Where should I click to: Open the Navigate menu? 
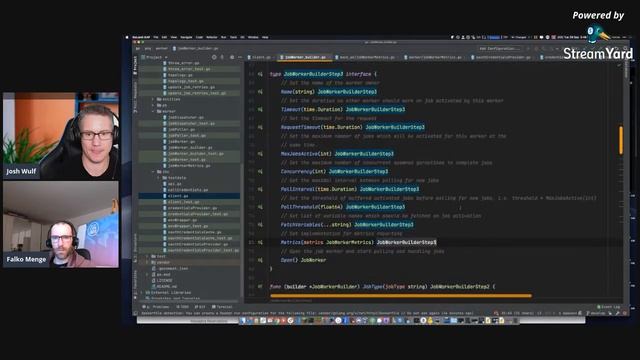[x=186, y=37]
